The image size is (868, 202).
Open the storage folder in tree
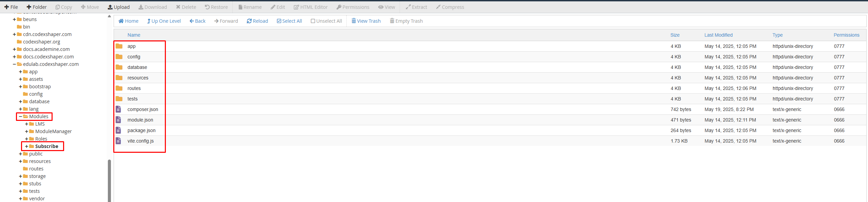pyautogui.click(x=37, y=176)
